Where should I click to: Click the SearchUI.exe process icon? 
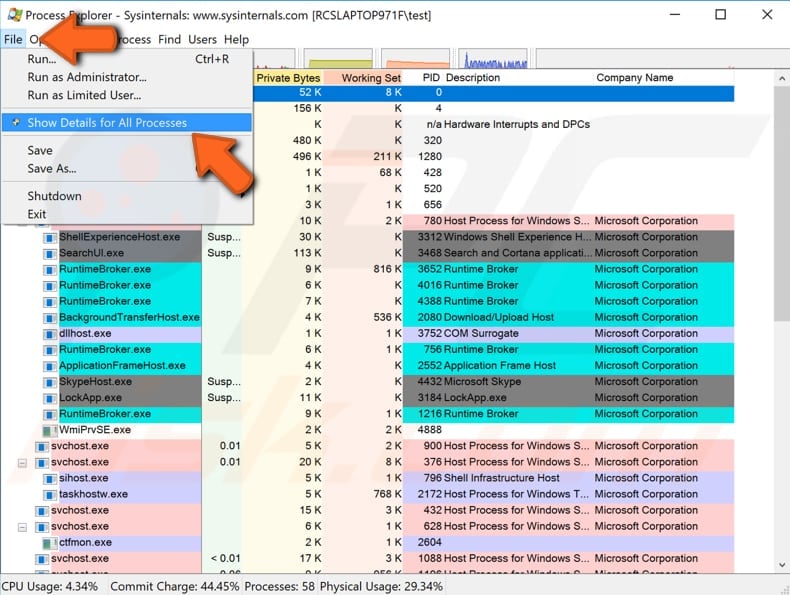pyautogui.click(x=49, y=254)
